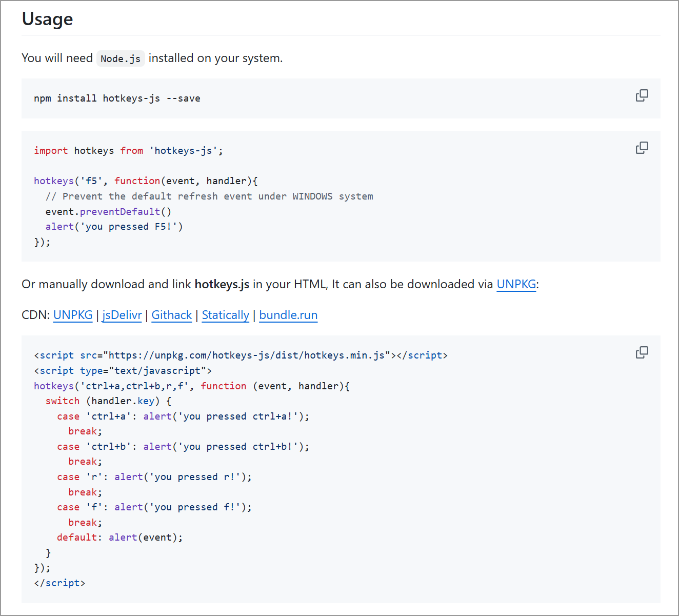Click '<script type="text/javascript">' line
Screen dimensions: 679x616
click(123, 371)
